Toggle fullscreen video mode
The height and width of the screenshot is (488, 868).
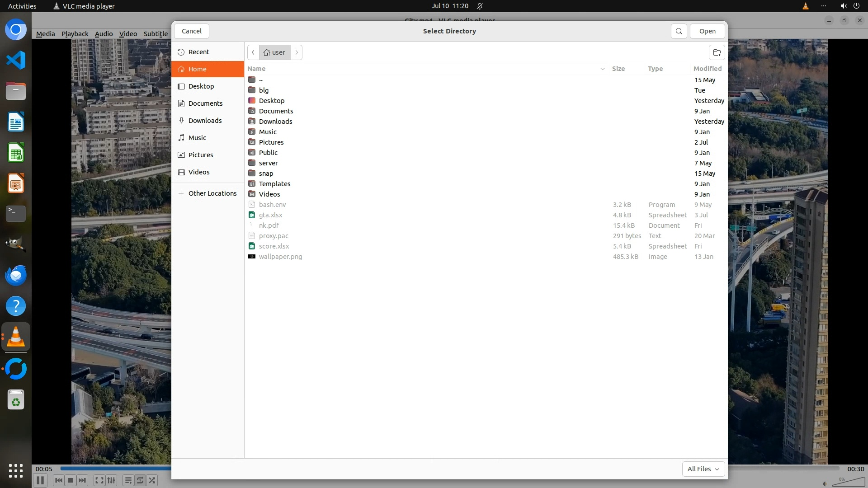pos(99,480)
